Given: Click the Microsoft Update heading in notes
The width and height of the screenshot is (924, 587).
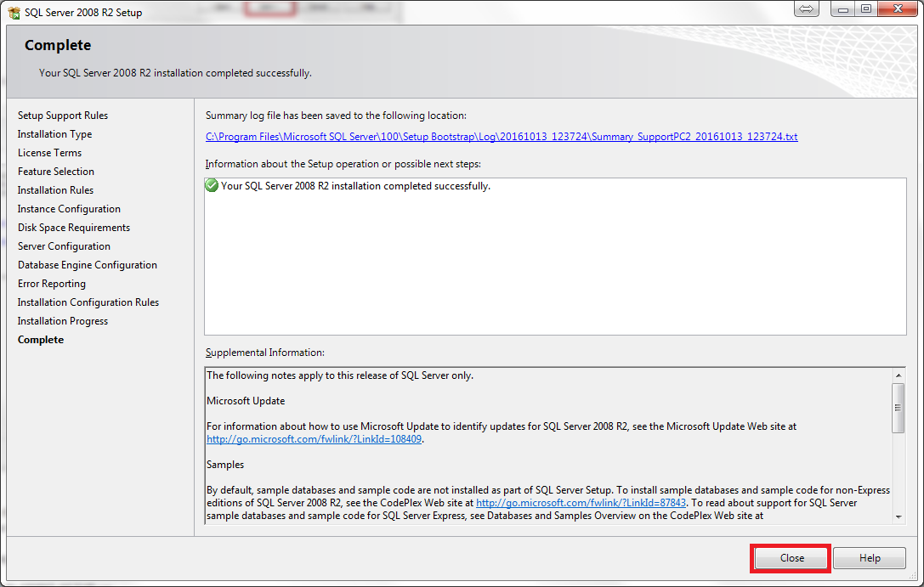Looking at the screenshot, I should pos(246,401).
